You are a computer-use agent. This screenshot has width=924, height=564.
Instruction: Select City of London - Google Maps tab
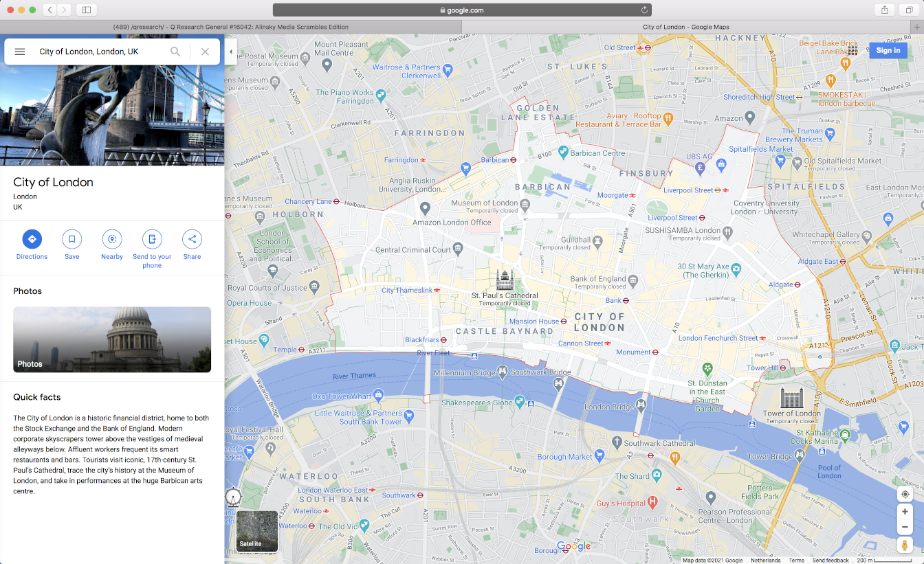click(685, 27)
